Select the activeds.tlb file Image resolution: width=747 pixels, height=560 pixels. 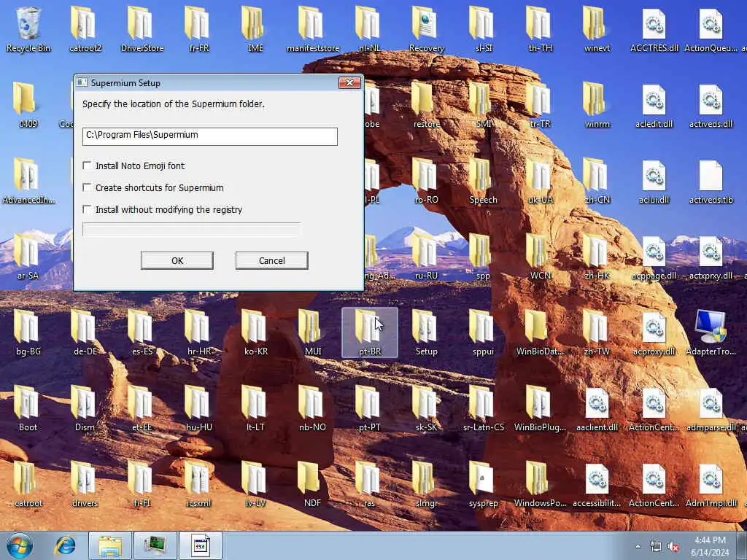[x=711, y=182]
